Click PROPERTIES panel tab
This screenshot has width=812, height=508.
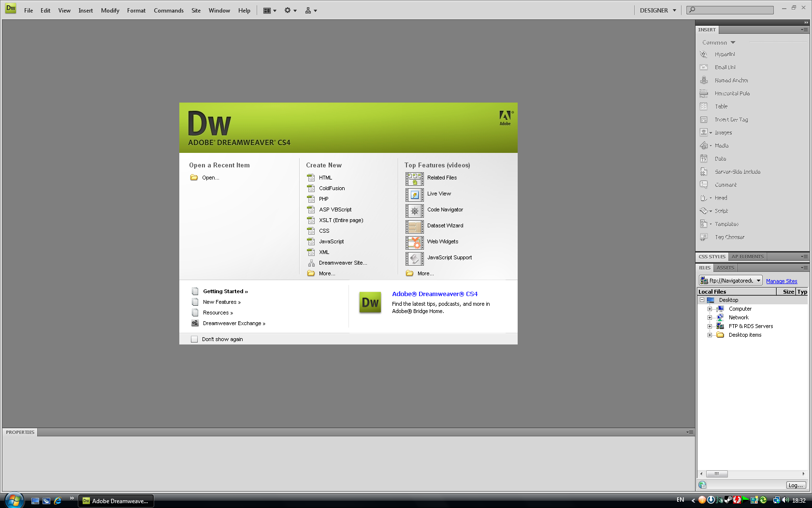[20, 432]
